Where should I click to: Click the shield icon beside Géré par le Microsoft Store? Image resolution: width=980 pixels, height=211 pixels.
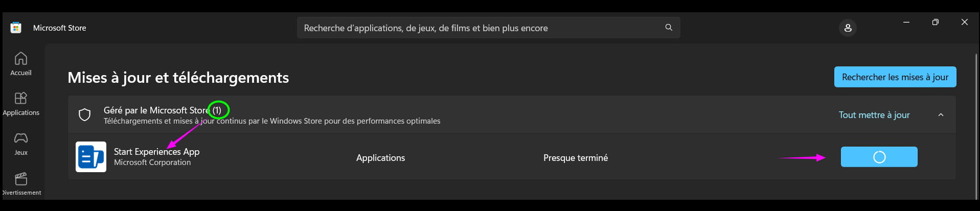click(x=85, y=115)
